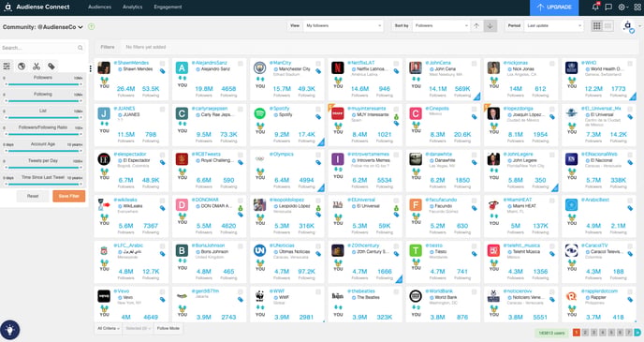644x342 pixels.
Task: Adjust the Tweets per Day range slider
Action: click(x=43, y=168)
